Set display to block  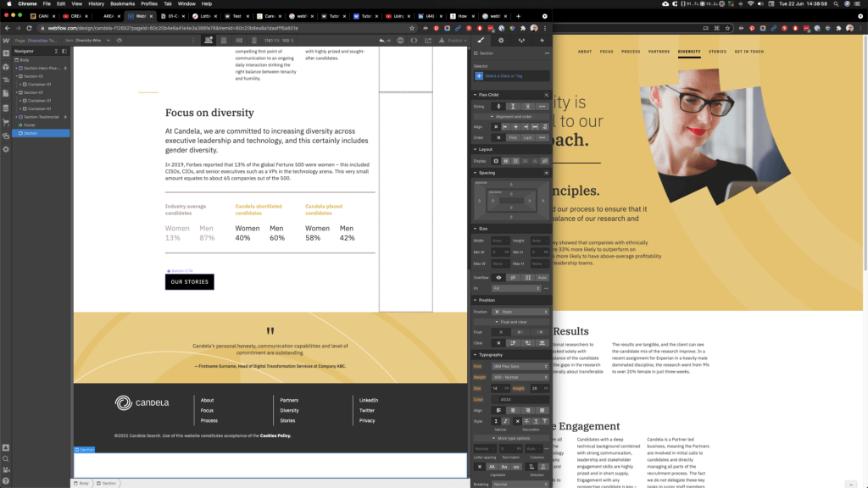497,160
